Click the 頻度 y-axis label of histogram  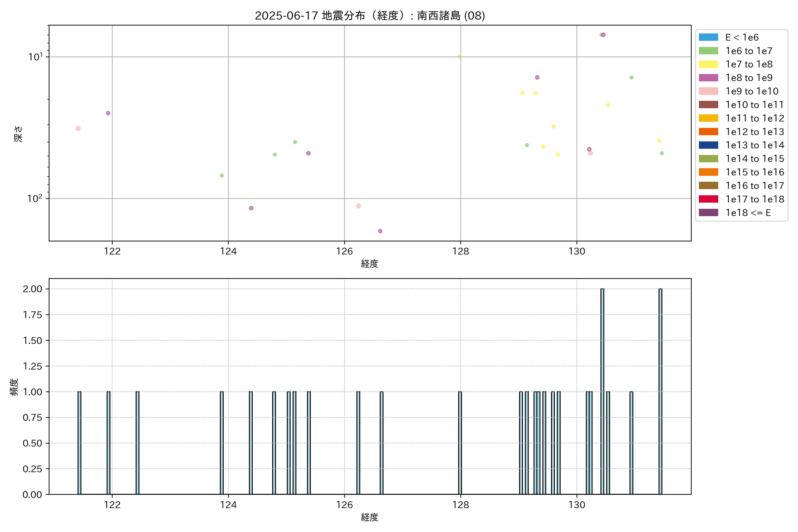coord(14,387)
